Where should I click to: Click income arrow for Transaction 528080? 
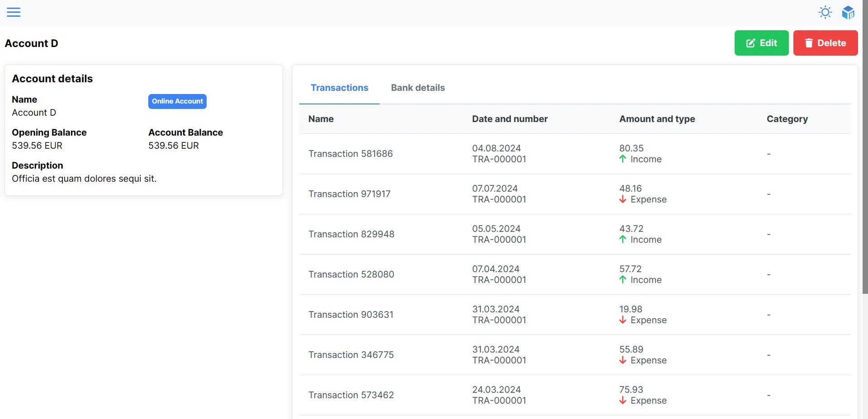coord(623,280)
